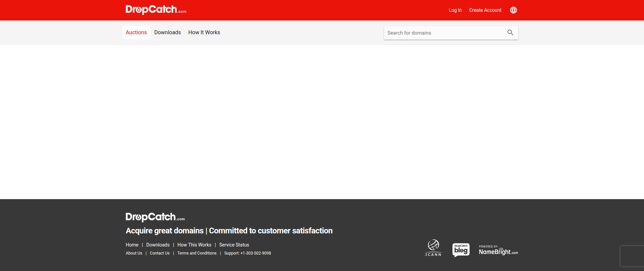This screenshot has width=644, height=271.
Task: Click Create Account link
Action: 485,10
